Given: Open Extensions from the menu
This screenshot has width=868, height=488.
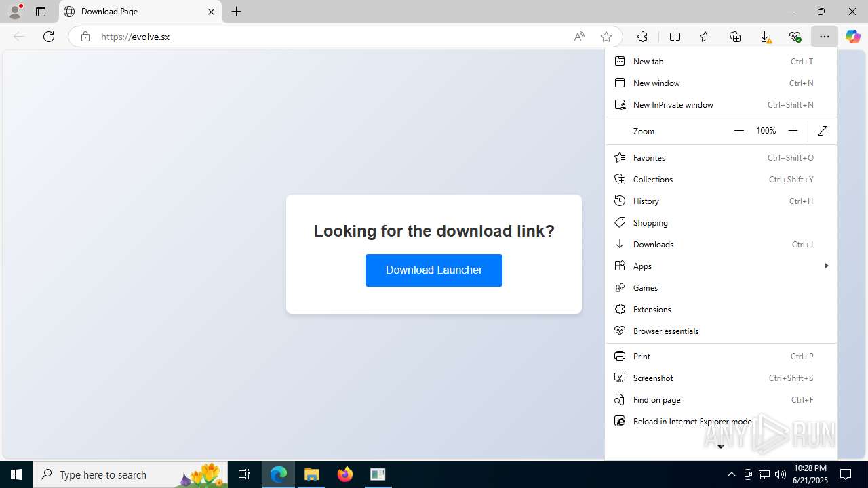Looking at the screenshot, I should pos(721,309).
